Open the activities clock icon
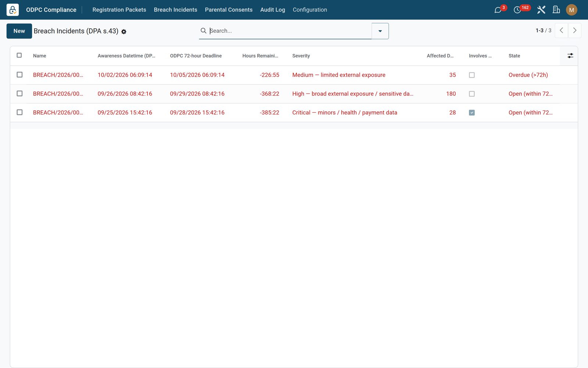 coord(517,10)
